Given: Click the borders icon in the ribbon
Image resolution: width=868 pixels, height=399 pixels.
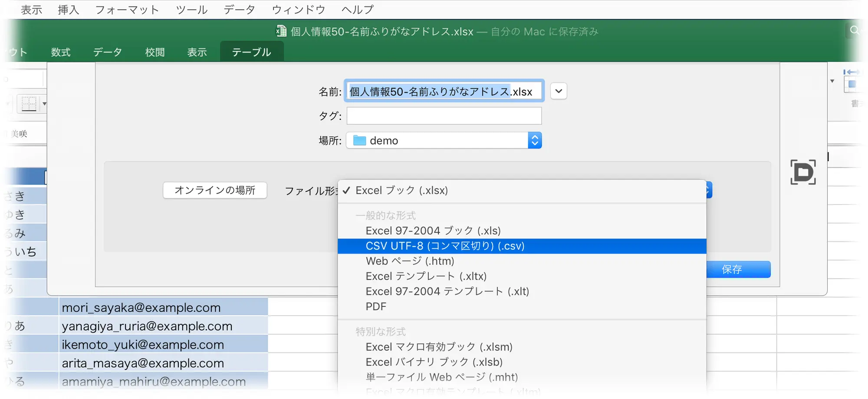Looking at the screenshot, I should coord(29,104).
